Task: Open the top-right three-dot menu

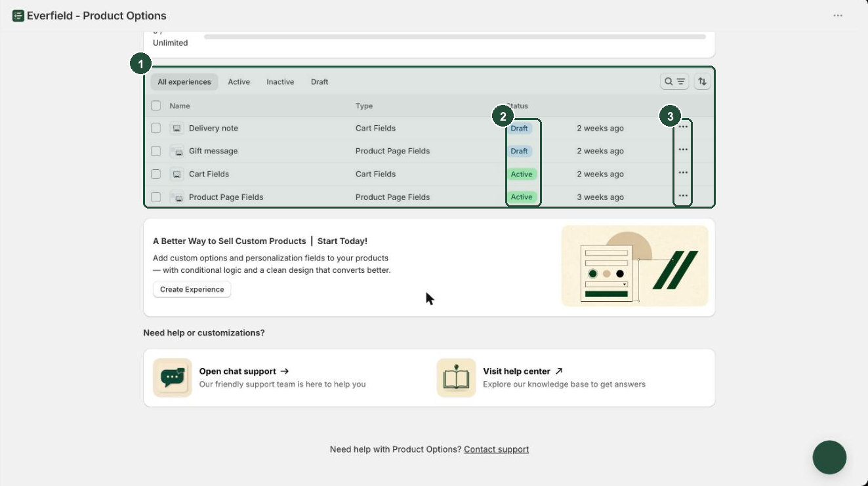Action: [x=838, y=16]
